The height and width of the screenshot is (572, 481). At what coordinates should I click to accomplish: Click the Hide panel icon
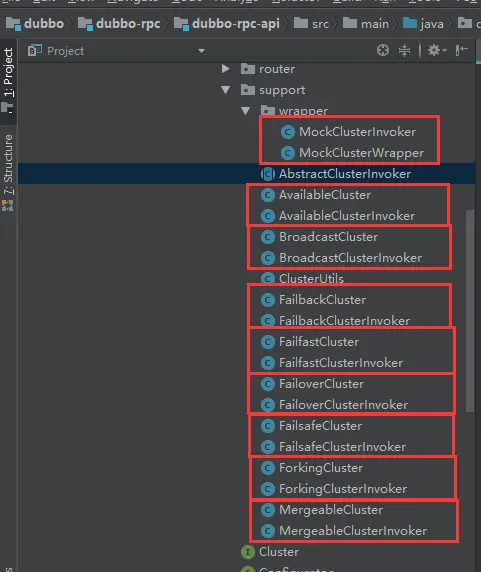coord(461,50)
